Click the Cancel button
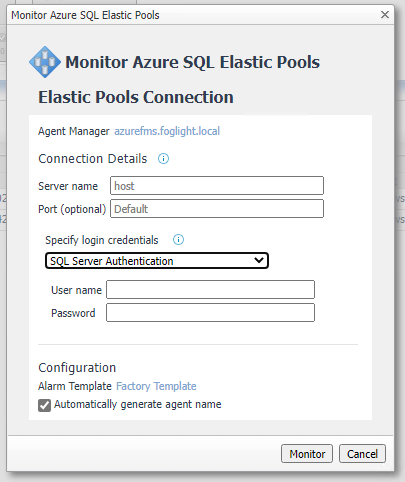Image resolution: width=405 pixels, height=482 pixels. (362, 454)
